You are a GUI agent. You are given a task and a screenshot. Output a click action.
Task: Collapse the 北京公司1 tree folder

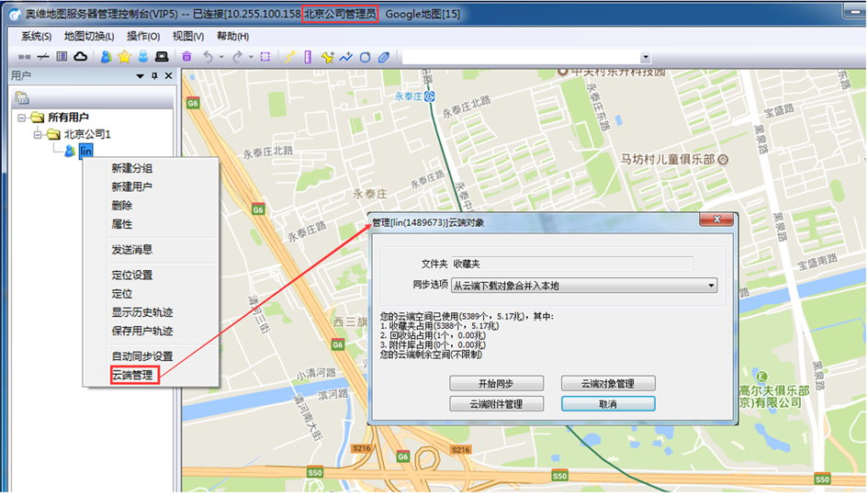click(x=38, y=134)
